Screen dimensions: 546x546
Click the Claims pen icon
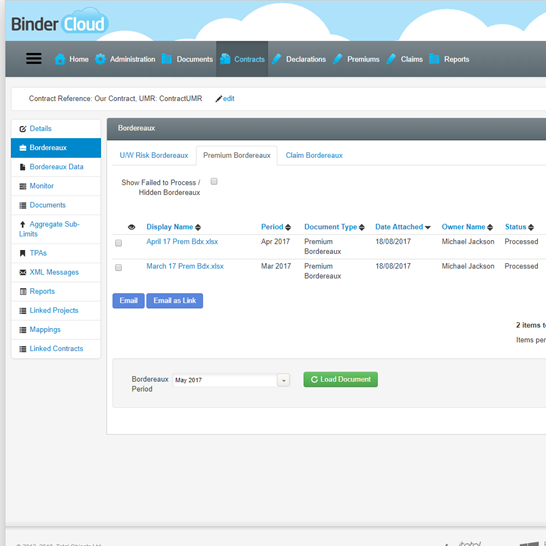tap(391, 59)
